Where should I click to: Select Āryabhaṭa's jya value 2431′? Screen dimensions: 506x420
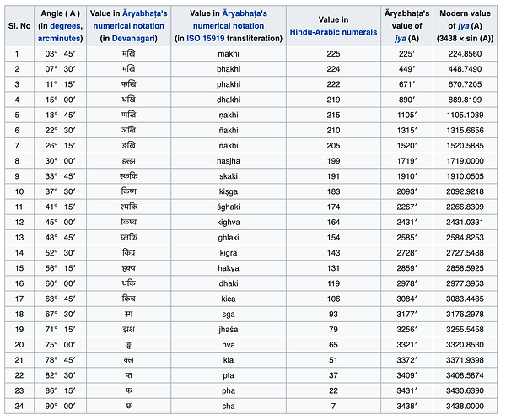pos(407,222)
